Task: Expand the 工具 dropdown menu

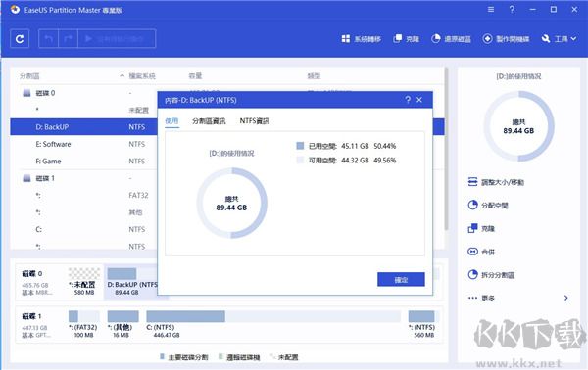Action: tap(560, 39)
